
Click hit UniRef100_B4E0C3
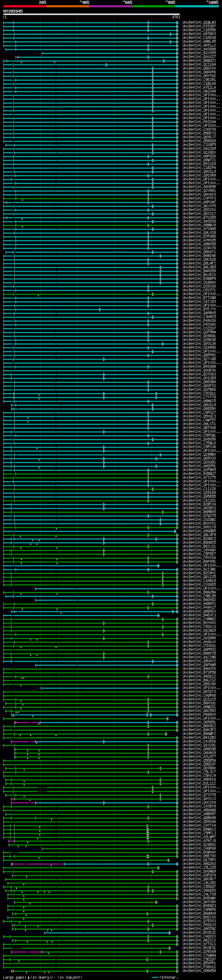199,615
